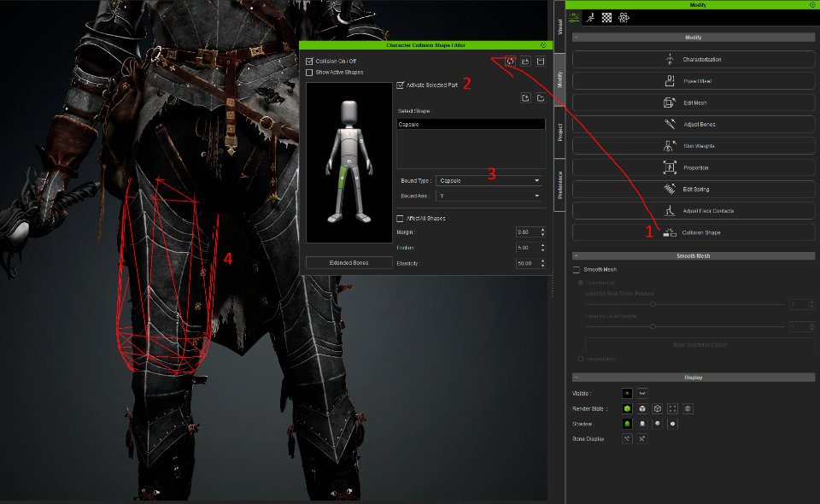The height and width of the screenshot is (504, 820).
Task: Open the Bound Type dropdown
Action: point(489,181)
